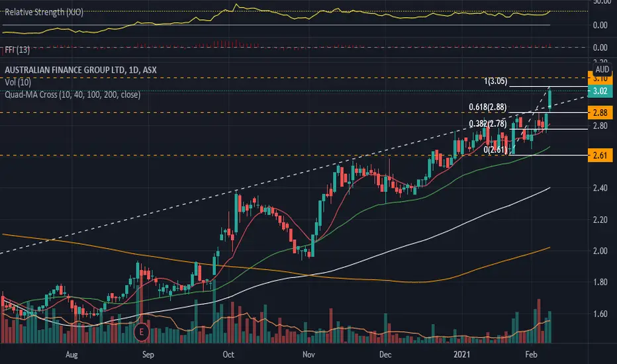Select the Fibonacci 1(3.05) level label
The height and width of the screenshot is (364, 617).
point(495,81)
